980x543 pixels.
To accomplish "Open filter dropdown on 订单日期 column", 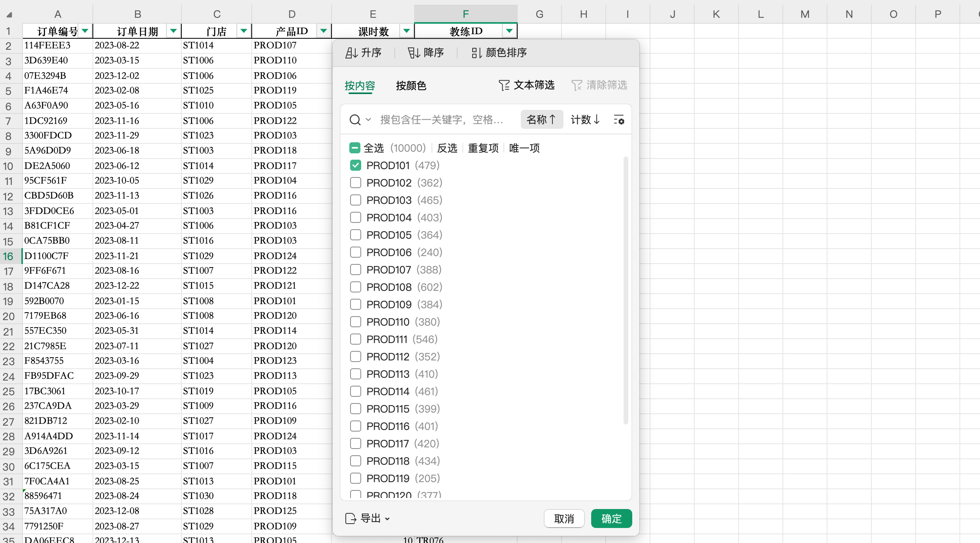I will pos(173,31).
